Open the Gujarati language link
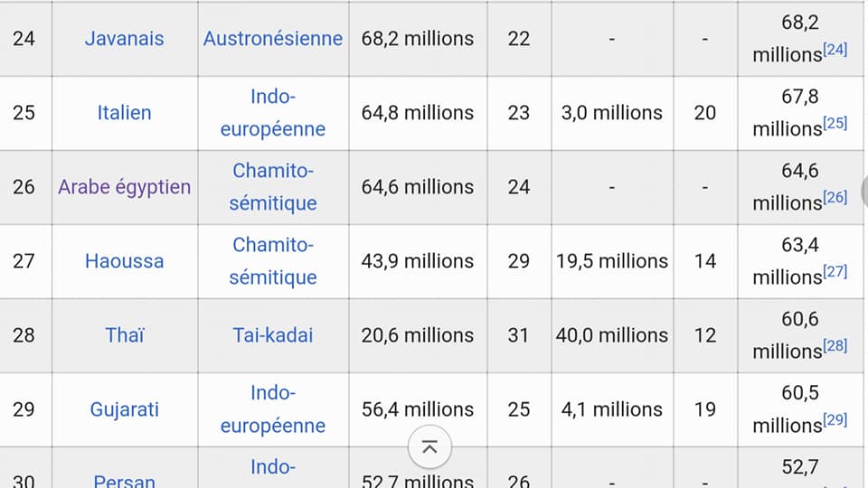Image resolution: width=868 pixels, height=488 pixels. 124,409
